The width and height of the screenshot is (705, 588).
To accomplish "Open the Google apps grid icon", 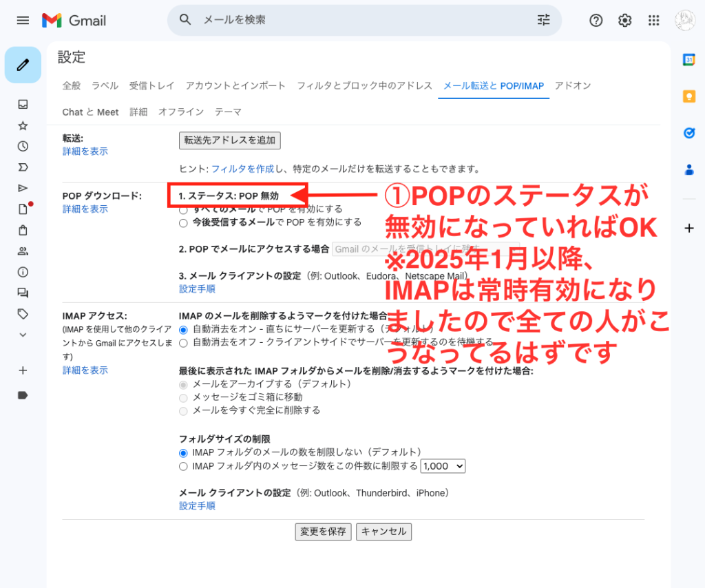I will pyautogui.click(x=653, y=21).
